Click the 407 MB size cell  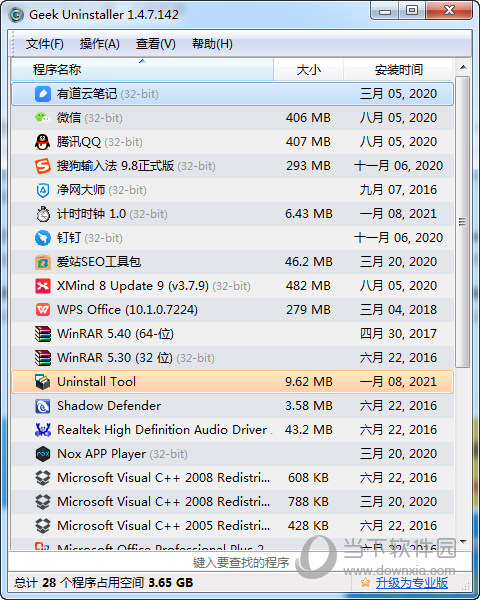pos(308,142)
